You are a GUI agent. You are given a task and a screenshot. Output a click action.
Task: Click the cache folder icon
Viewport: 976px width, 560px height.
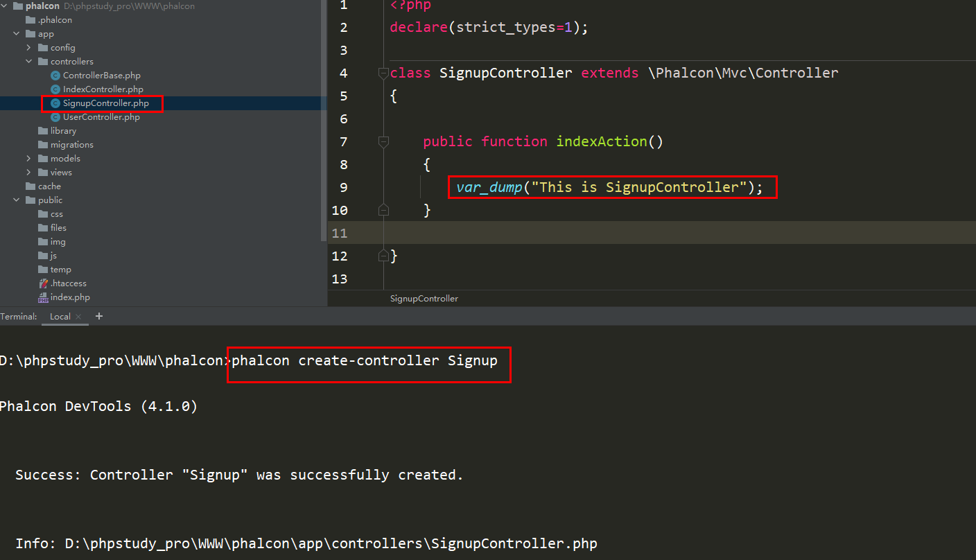pos(31,186)
